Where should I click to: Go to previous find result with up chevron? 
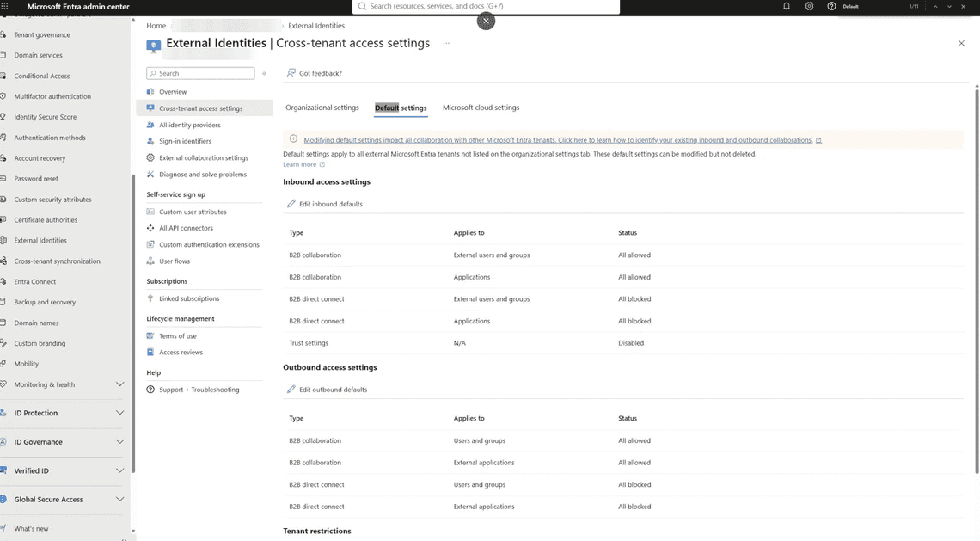[x=935, y=6]
